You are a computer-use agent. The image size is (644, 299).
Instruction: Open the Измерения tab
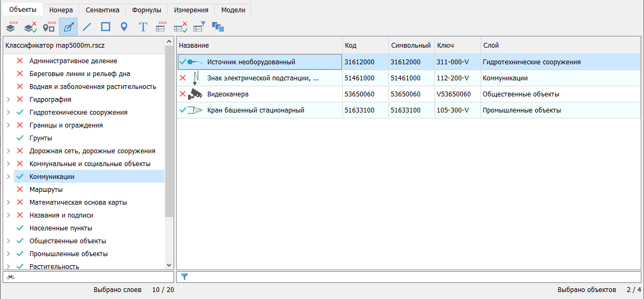(x=191, y=10)
